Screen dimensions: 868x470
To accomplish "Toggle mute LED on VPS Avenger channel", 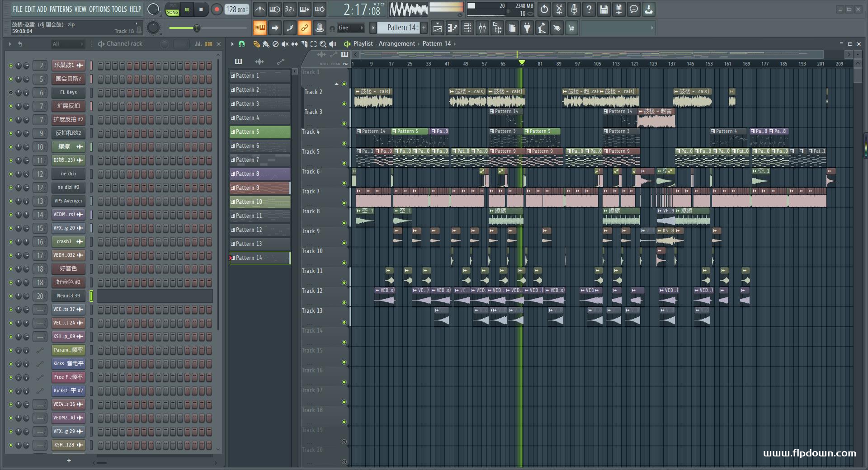I will [x=11, y=201].
